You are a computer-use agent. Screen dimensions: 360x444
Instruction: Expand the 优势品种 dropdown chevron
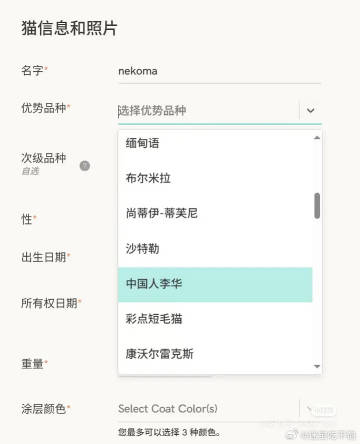point(310,110)
